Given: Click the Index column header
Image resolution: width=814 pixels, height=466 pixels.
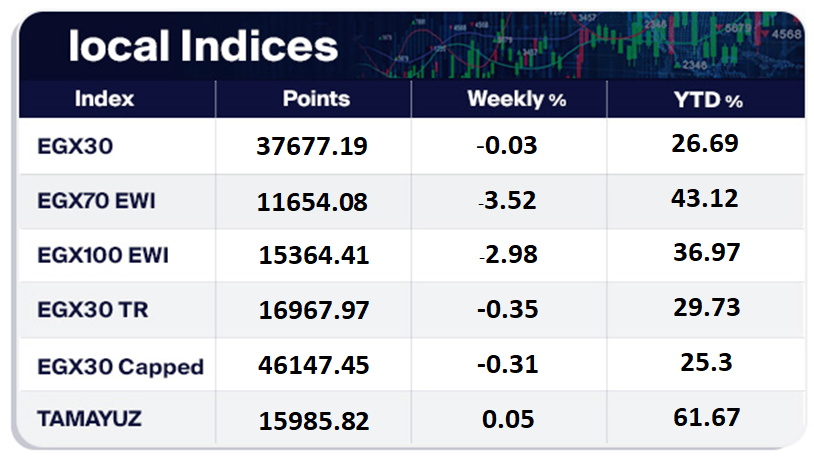Looking at the screenshot, I should click(x=104, y=100).
